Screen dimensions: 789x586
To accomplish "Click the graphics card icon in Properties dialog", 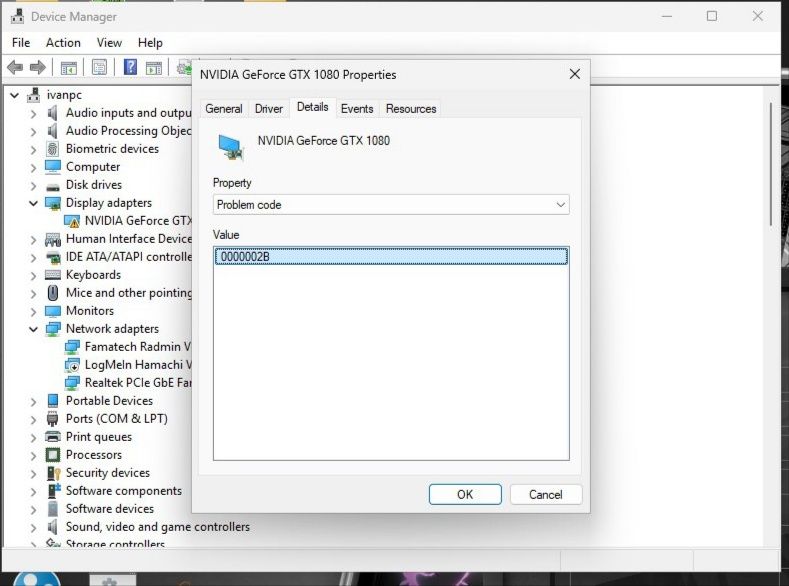I will tap(231, 147).
